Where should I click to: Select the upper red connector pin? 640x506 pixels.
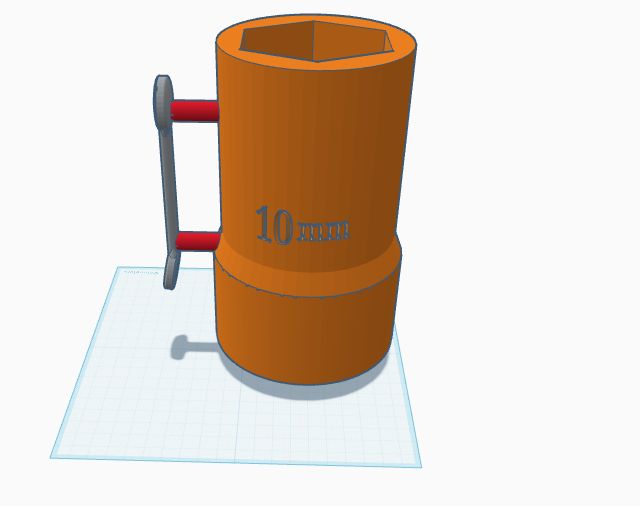click(195, 111)
